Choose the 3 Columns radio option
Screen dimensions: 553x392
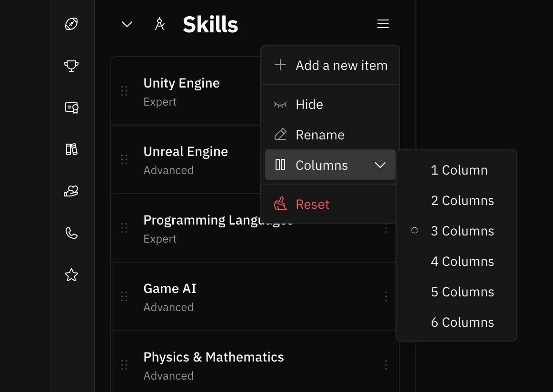(x=462, y=231)
